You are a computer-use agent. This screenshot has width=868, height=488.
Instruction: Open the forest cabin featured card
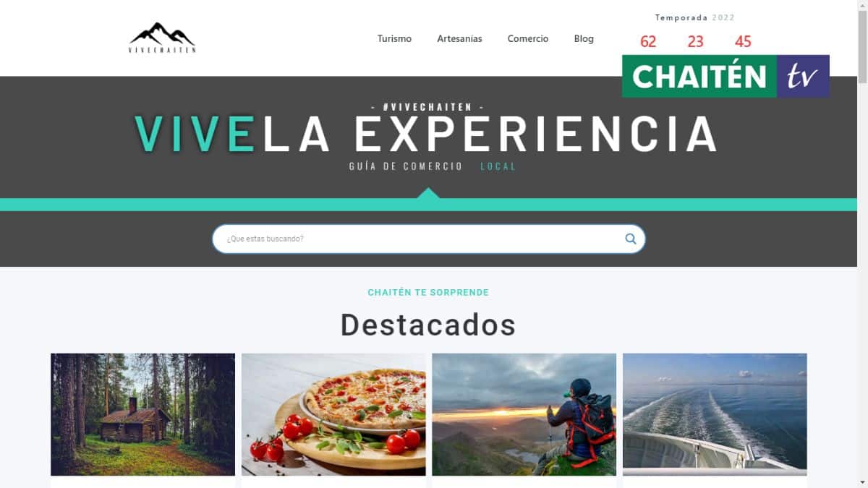pos(142,414)
